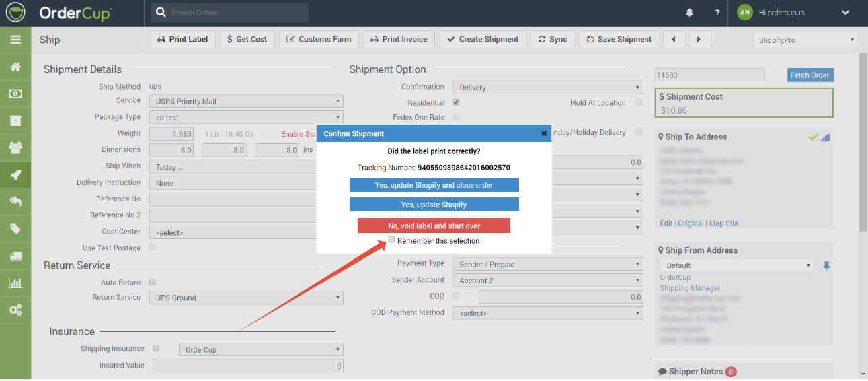Open the customers group sidebar icon

tap(15, 147)
